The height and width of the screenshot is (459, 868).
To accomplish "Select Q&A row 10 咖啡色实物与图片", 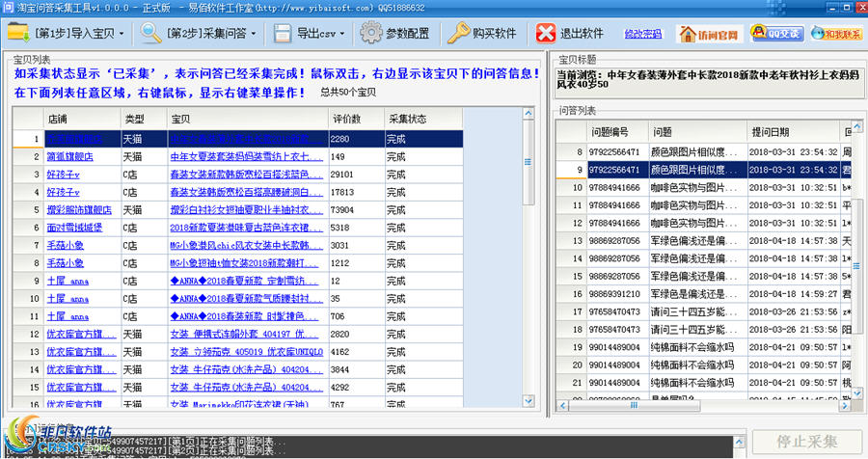I will [704, 187].
